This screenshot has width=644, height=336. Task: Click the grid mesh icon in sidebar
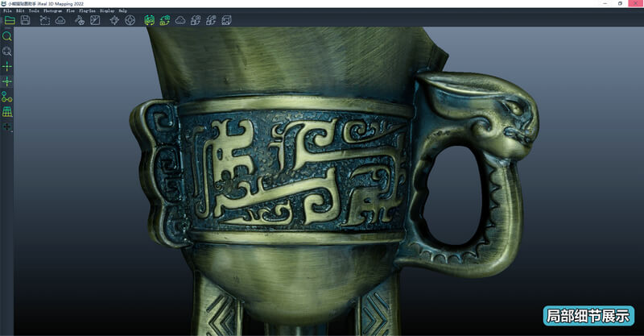7,111
